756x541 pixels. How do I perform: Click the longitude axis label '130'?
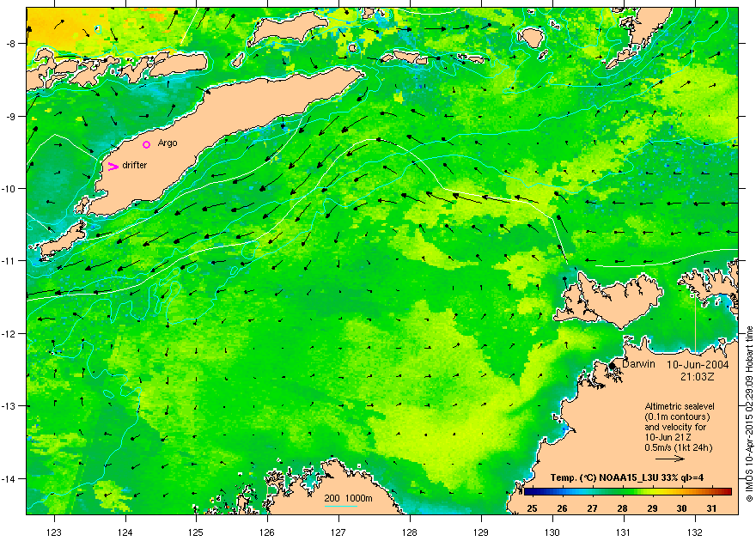[x=552, y=532]
